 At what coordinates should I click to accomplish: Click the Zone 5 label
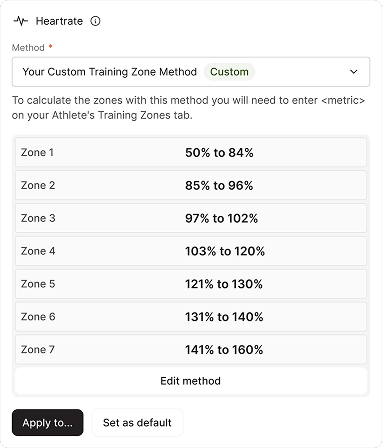[x=38, y=284]
